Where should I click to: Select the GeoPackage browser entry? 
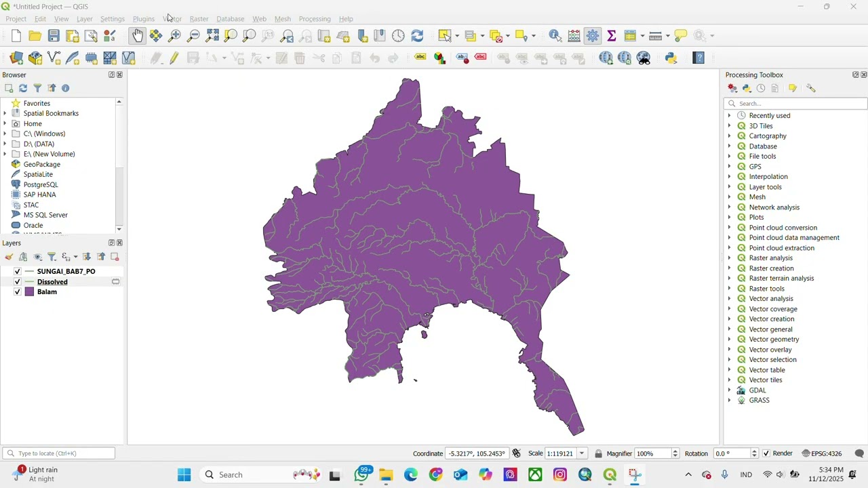[42, 164]
